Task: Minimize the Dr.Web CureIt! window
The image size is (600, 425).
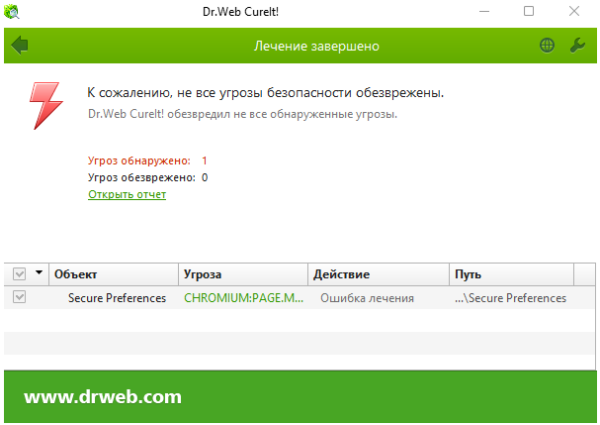Action: click(x=484, y=11)
